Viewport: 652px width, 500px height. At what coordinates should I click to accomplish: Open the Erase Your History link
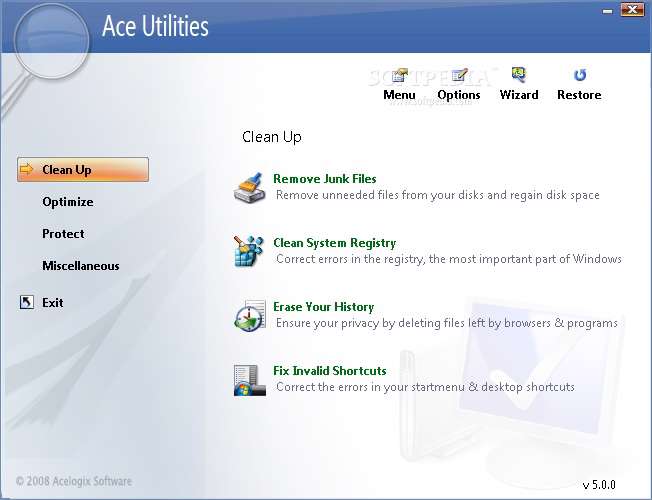tap(324, 307)
